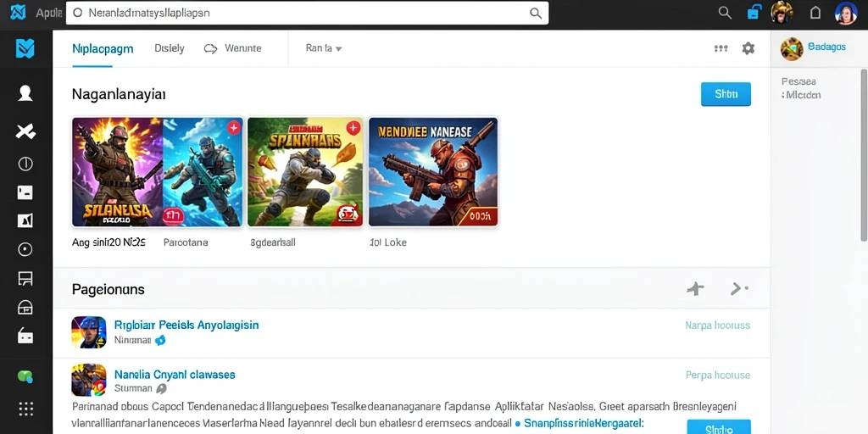Click the 10l Loke caption
Screen dimensions: 868x434
(388, 242)
